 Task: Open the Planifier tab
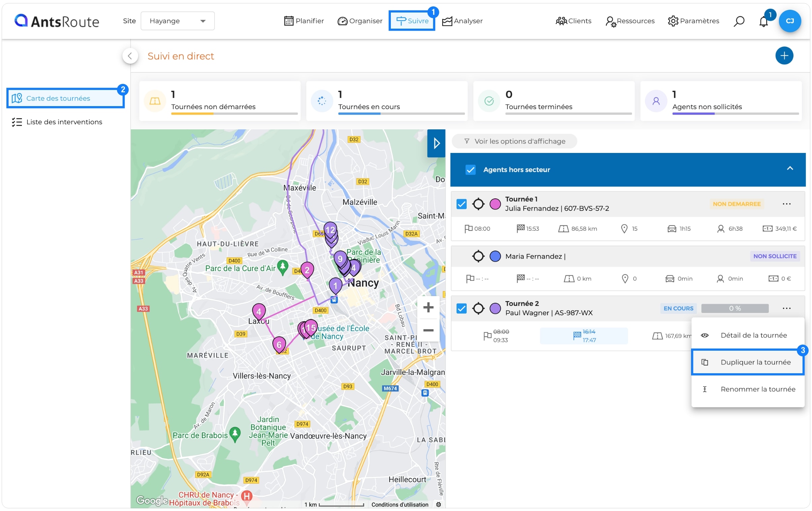[x=304, y=21]
